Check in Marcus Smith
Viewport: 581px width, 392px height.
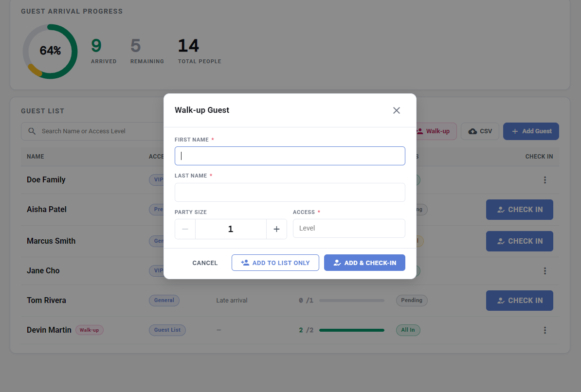520,241
